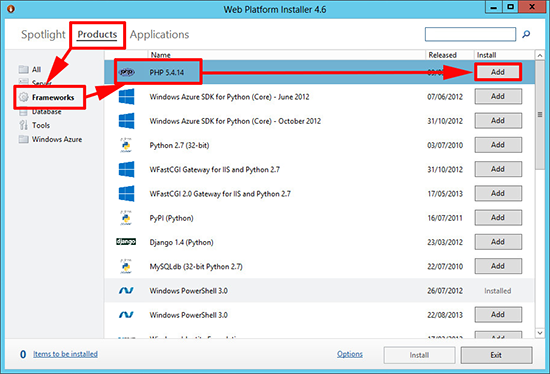550x374 pixels.
Task: Click the Python icon beside MySQLdb
Action: coord(126,266)
